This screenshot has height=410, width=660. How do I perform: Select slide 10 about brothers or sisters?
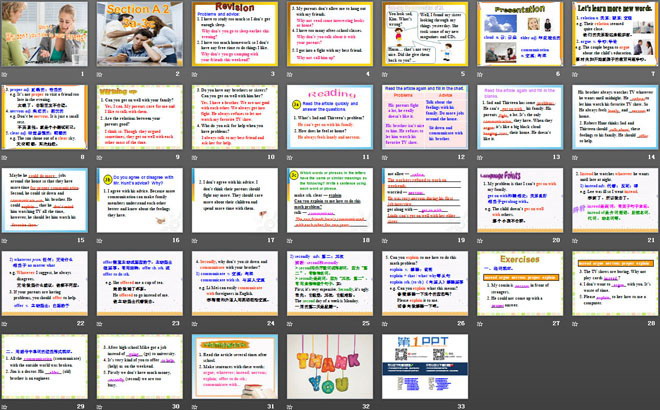235,117
